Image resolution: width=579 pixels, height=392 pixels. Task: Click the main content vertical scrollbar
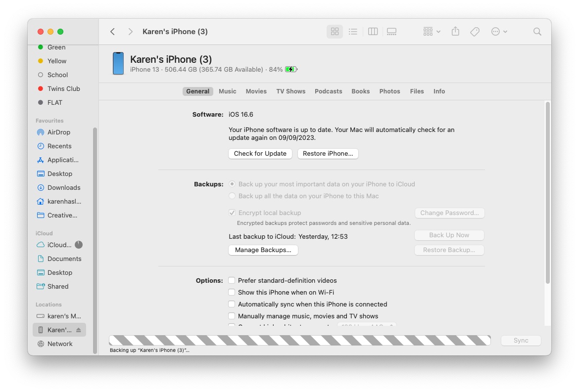[x=548, y=192]
